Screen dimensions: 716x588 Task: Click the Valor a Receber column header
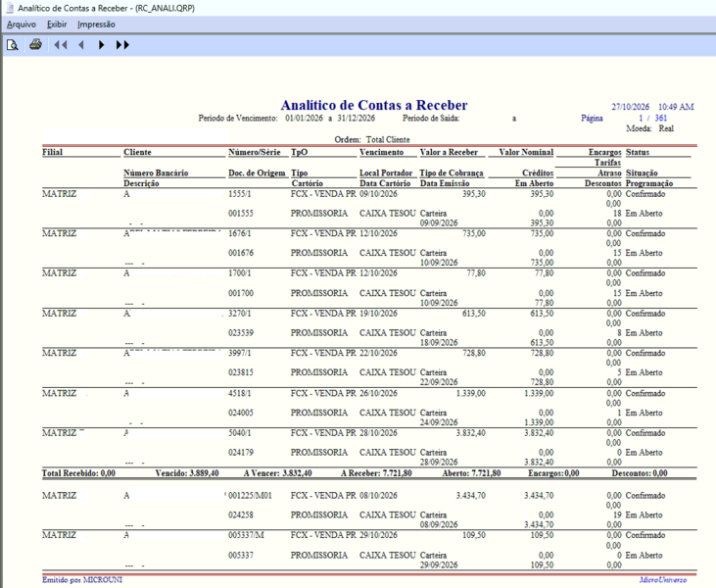[449, 152]
